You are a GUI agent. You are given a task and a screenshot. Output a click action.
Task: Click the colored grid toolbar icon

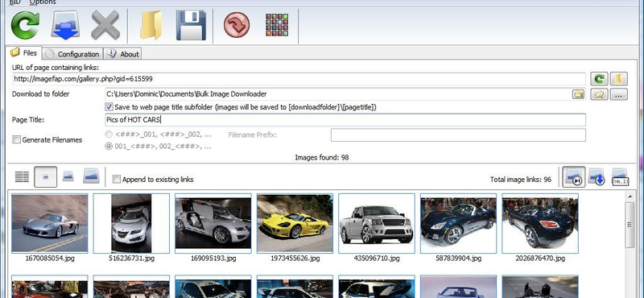click(x=277, y=25)
